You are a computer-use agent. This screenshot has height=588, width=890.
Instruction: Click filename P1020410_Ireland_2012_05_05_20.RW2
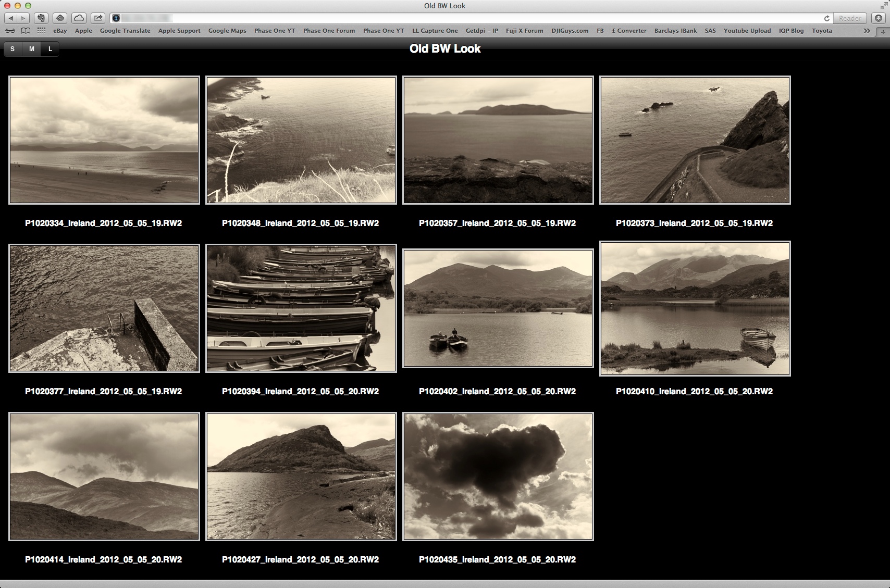[x=695, y=391]
